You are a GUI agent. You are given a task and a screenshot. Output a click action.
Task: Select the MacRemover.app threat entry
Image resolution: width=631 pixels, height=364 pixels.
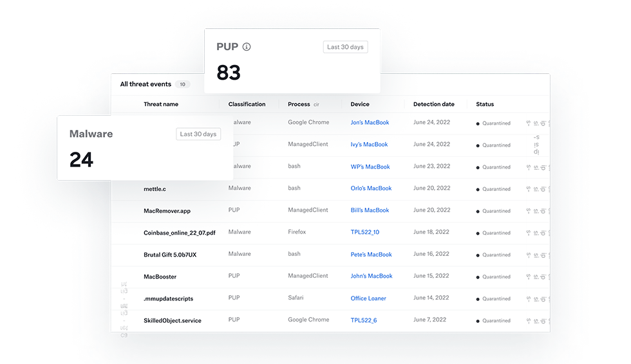click(167, 211)
